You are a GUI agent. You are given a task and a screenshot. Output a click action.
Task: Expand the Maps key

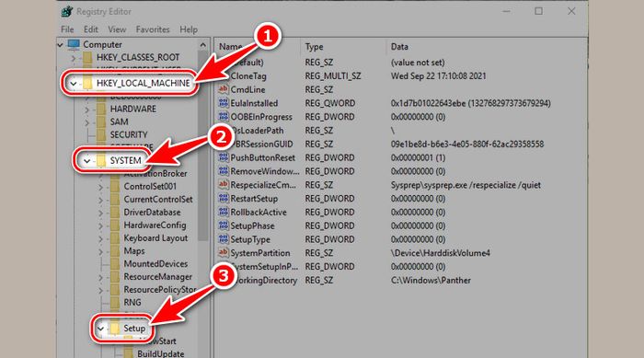click(100, 251)
